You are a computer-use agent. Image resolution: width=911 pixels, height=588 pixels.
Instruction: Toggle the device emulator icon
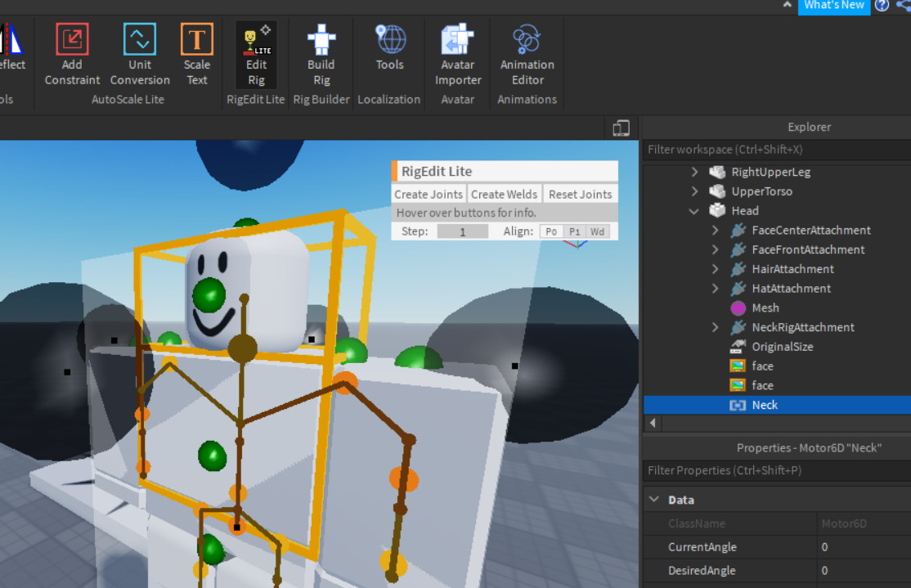click(x=621, y=128)
